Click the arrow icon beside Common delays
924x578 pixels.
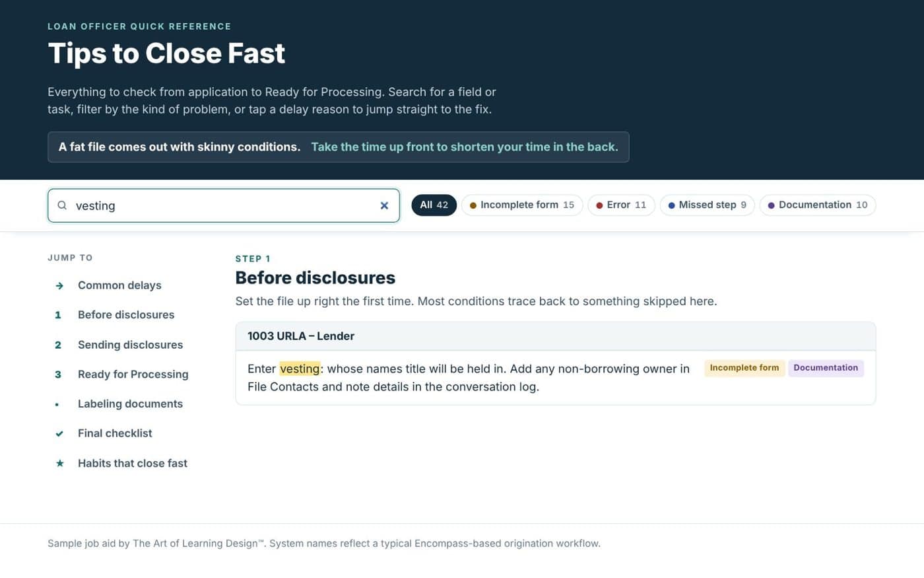tap(59, 285)
